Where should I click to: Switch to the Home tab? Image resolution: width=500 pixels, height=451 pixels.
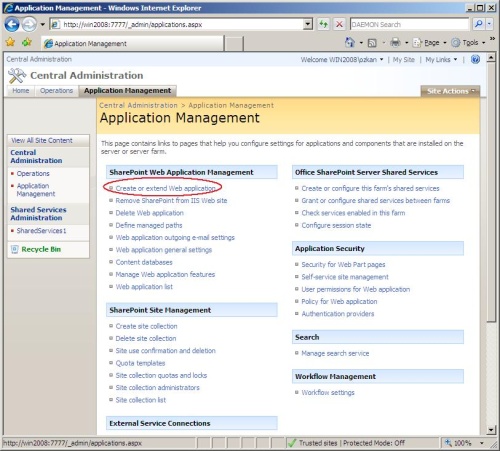pos(21,91)
